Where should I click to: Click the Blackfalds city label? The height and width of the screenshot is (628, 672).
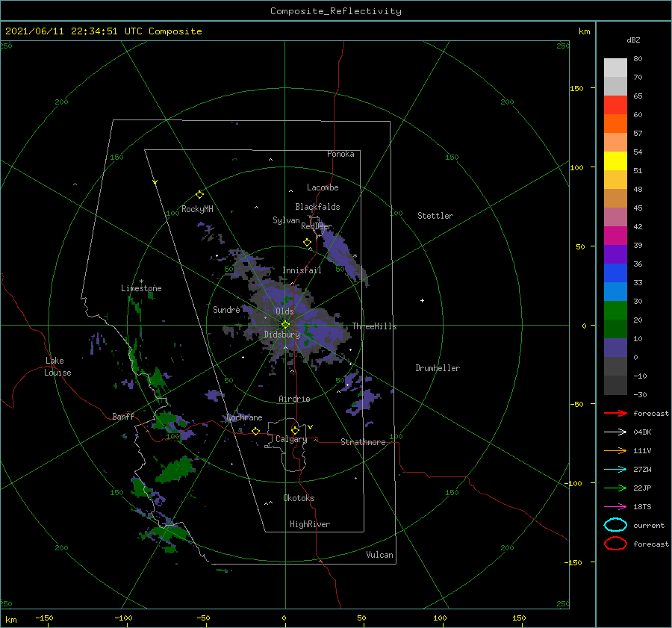point(317,207)
